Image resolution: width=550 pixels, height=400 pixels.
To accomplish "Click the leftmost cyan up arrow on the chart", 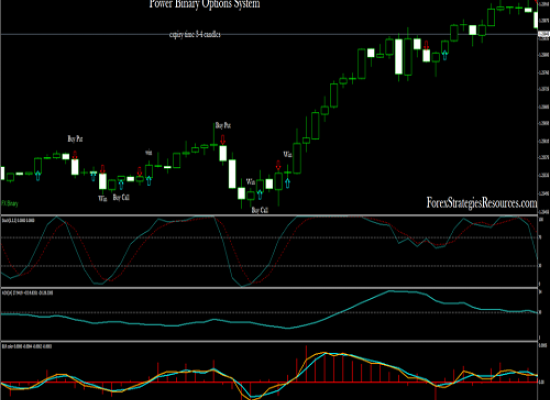I will point(38,175).
